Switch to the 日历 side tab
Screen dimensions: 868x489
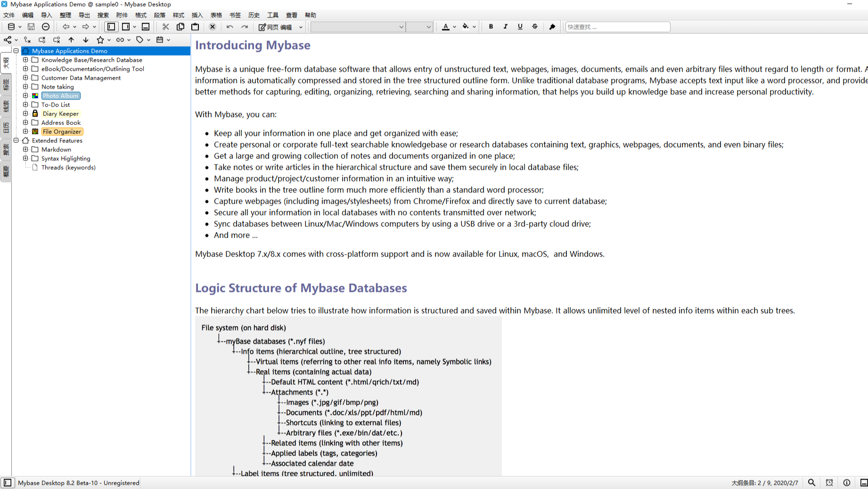(6, 128)
